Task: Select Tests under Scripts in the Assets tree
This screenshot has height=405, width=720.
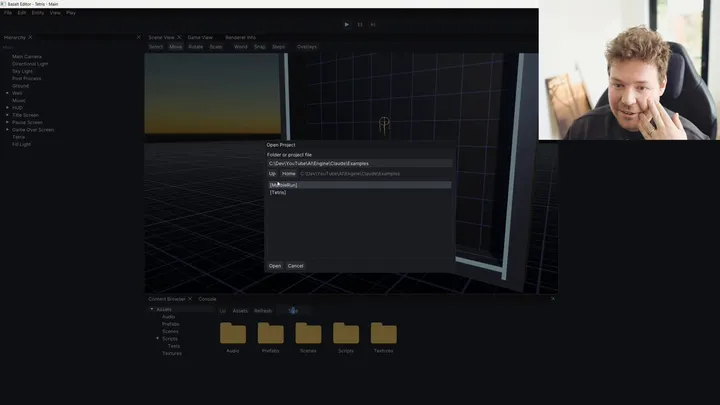Action: (x=174, y=346)
